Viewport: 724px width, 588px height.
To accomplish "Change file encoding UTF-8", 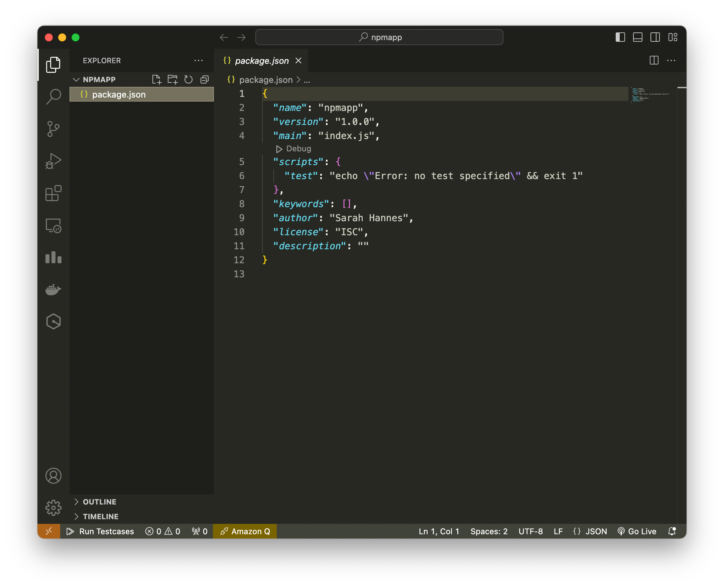I will coord(530,532).
